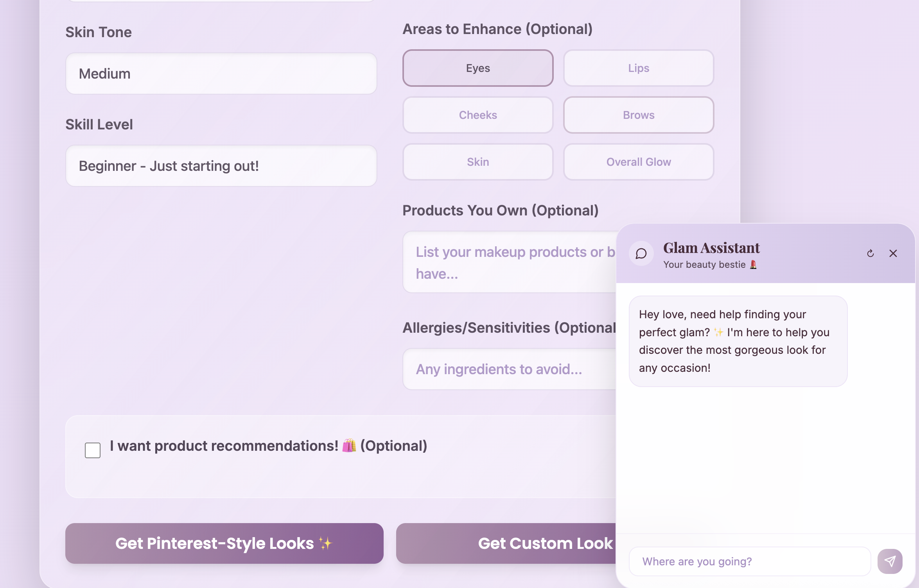Click the assistant's greeting message bubble
The width and height of the screenshot is (919, 588).
[x=738, y=341]
